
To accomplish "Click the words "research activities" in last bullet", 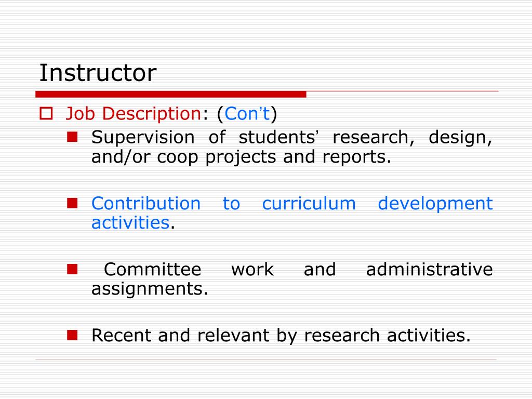I will coord(387,335).
